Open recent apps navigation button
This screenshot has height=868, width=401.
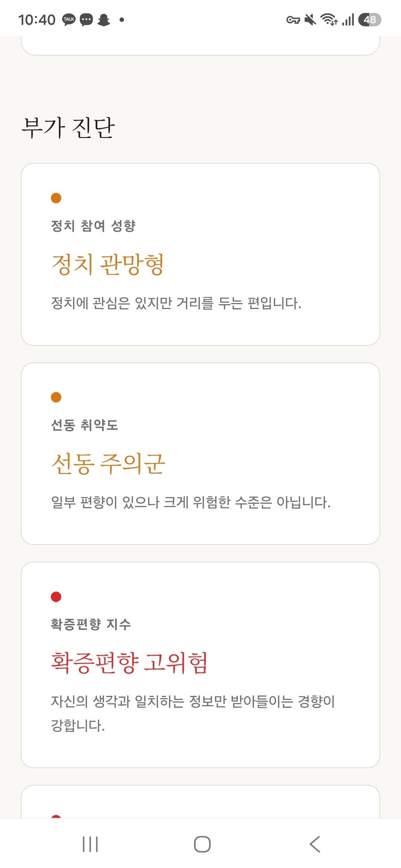pos(90,844)
